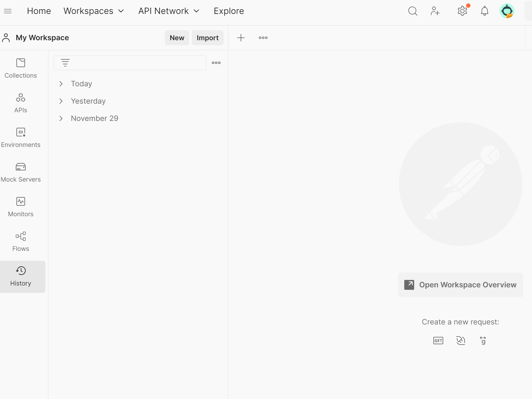Create a new WebSocket request
The width and height of the screenshot is (532, 399).
pos(461,341)
